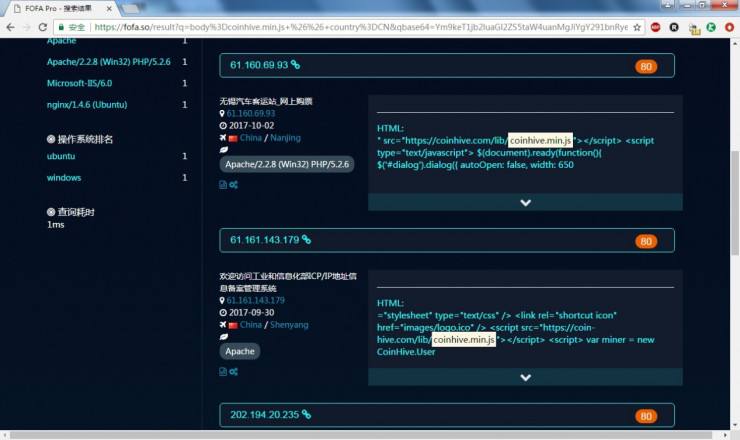Filter by city Nanjing
This screenshot has height=440, width=740.
point(285,138)
